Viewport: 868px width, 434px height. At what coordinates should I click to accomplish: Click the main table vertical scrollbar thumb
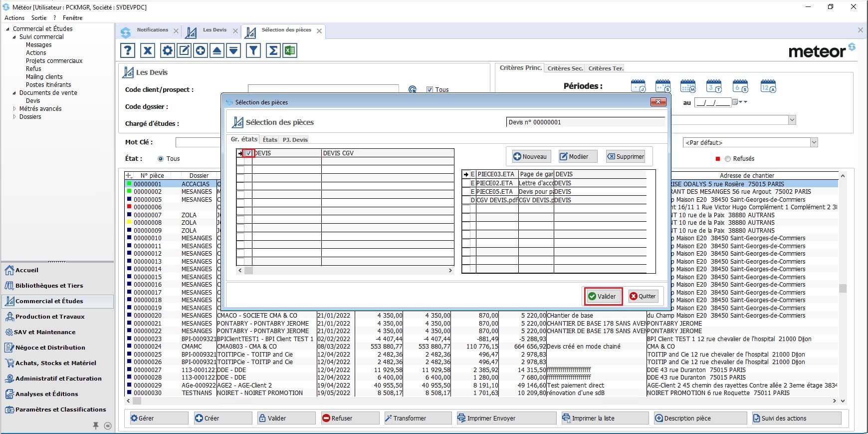(843, 288)
